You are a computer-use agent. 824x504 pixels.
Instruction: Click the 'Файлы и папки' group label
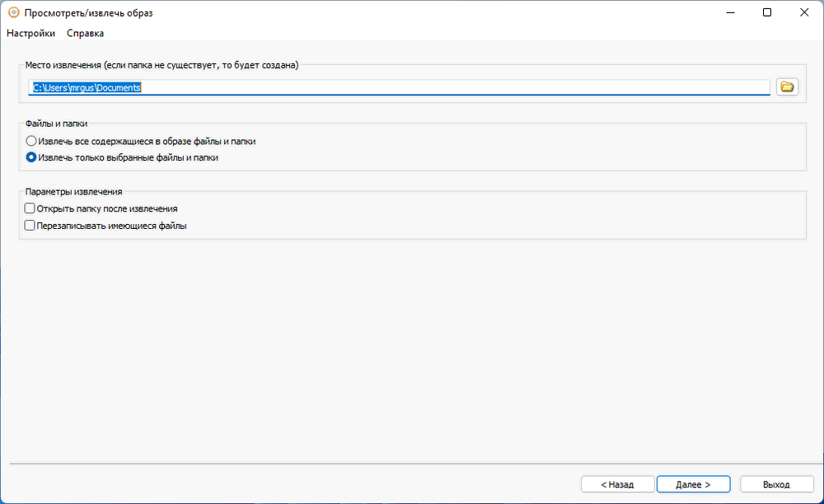[57, 124]
